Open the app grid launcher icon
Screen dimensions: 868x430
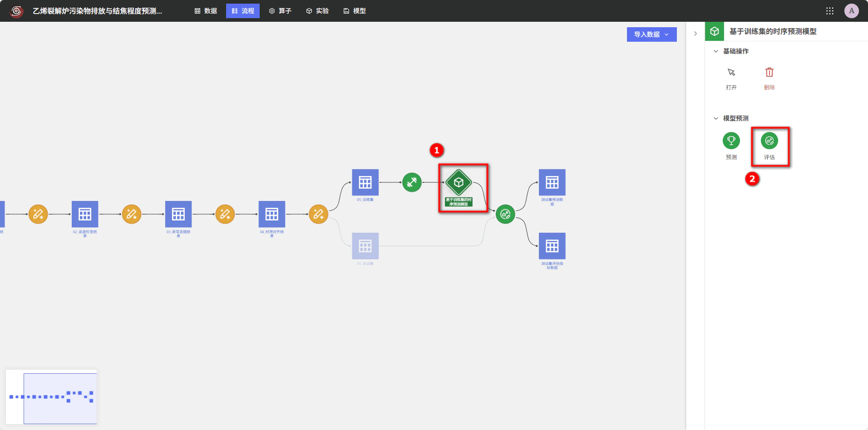[830, 11]
